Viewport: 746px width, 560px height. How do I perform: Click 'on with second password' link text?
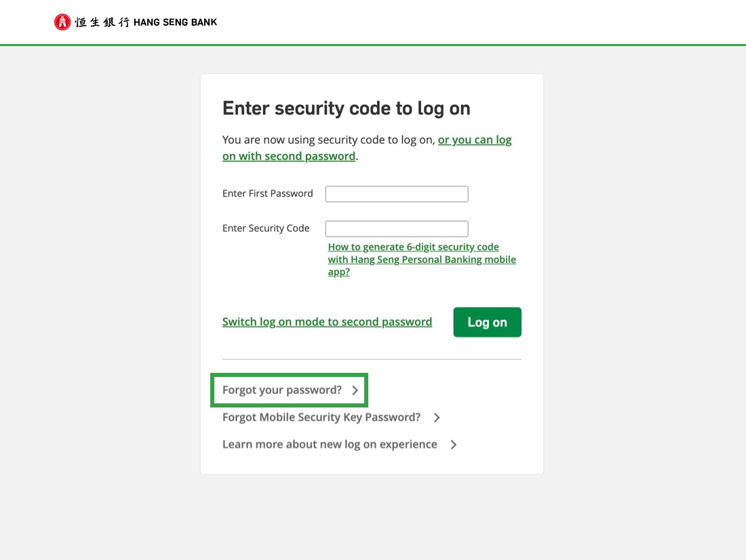289,156
